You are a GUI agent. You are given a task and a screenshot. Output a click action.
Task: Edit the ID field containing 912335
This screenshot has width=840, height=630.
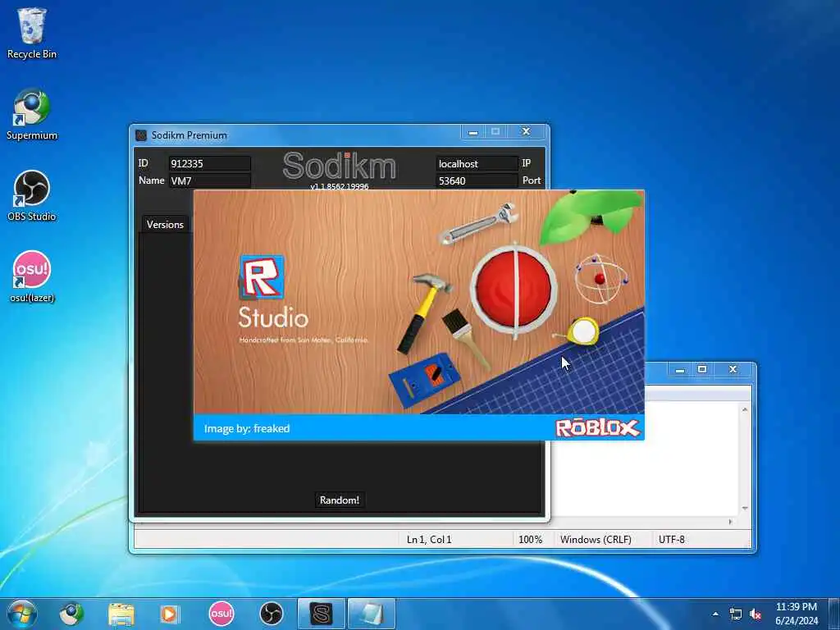(x=209, y=163)
